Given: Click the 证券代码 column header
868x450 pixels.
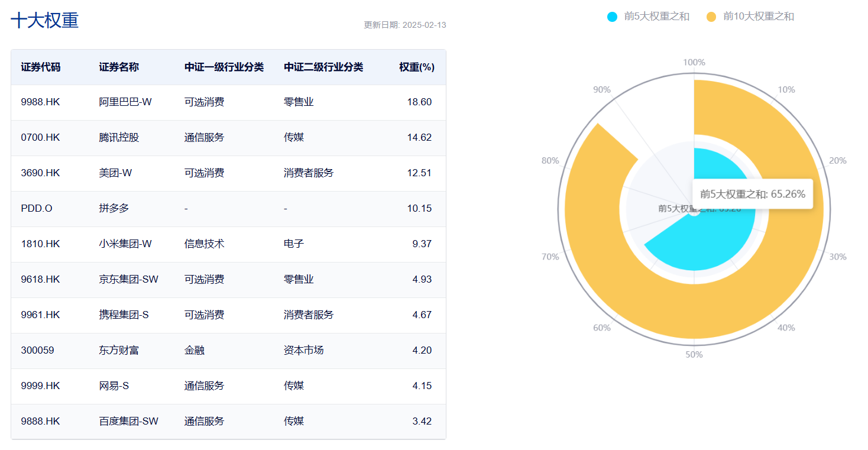Looking at the screenshot, I should coord(40,67).
